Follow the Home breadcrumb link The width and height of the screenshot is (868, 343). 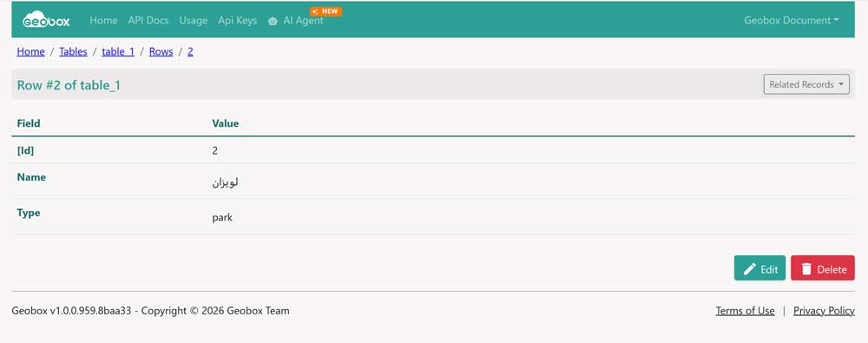30,51
